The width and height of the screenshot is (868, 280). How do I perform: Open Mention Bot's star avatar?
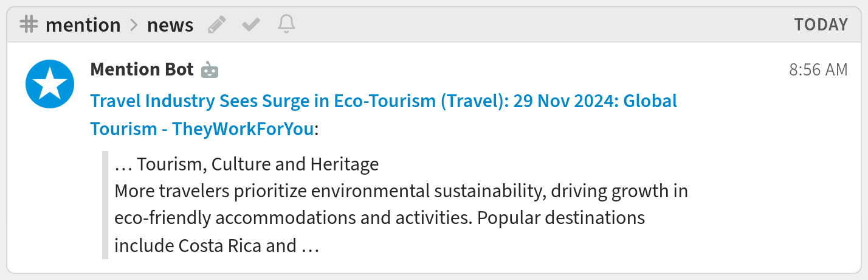pyautogui.click(x=50, y=84)
